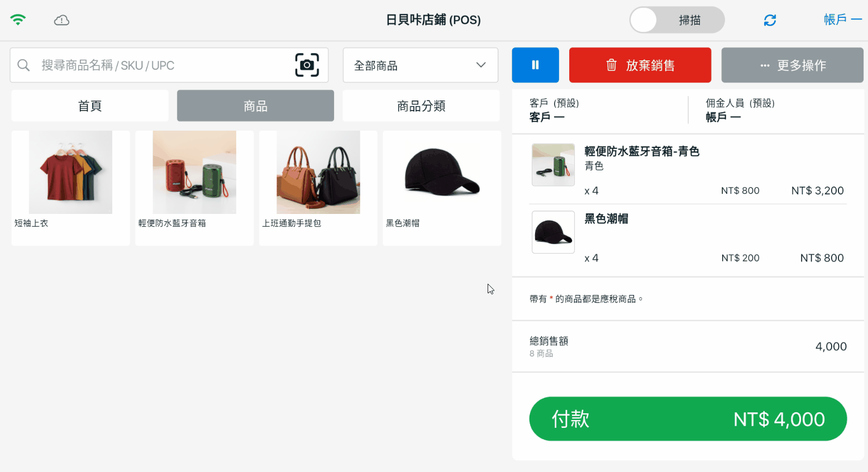Click the product search input field

tap(162, 65)
